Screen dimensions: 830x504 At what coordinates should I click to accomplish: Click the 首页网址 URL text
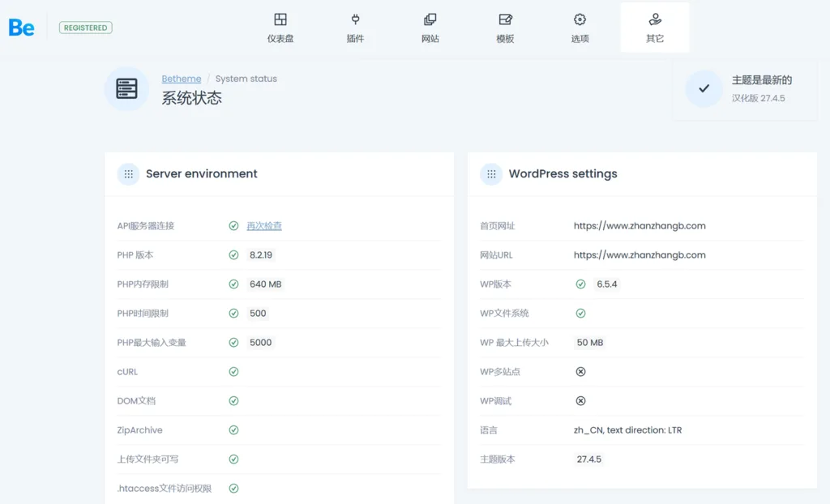(x=640, y=226)
